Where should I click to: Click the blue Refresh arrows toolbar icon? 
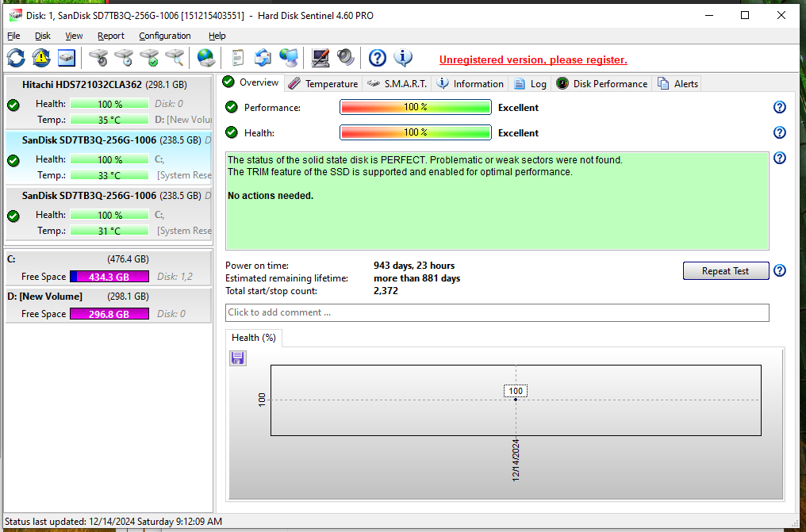(x=16, y=58)
